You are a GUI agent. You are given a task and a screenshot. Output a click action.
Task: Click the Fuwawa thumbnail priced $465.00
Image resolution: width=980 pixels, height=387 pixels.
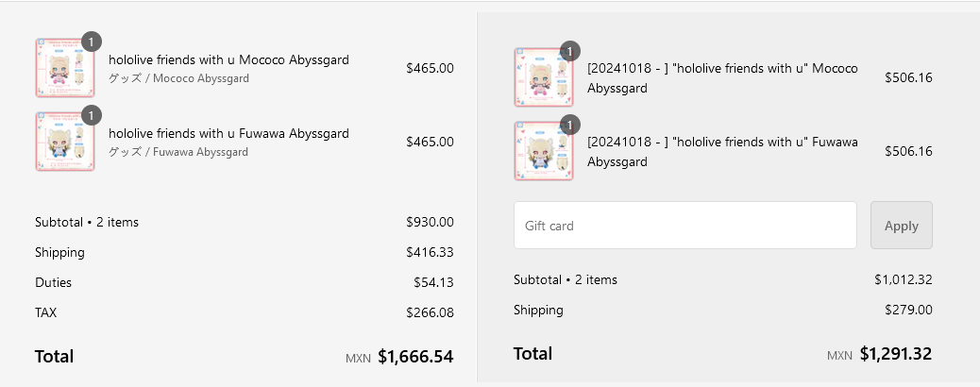pyautogui.click(x=64, y=142)
